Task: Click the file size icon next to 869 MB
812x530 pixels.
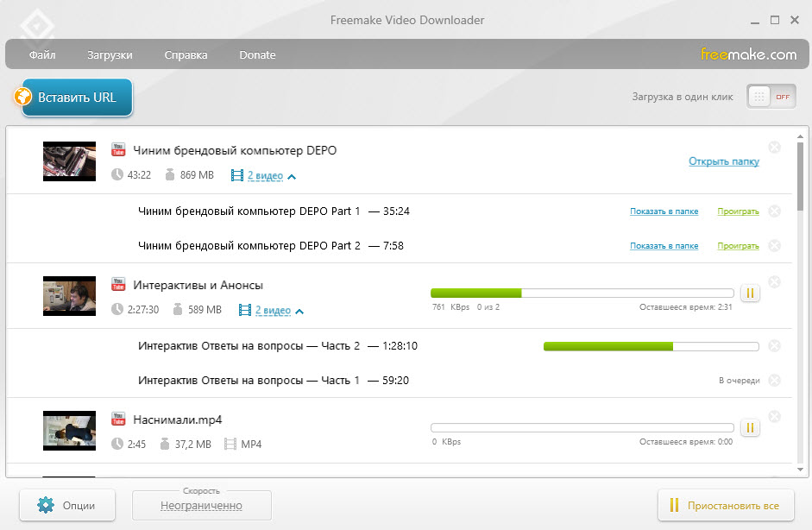Action: pyautogui.click(x=170, y=174)
